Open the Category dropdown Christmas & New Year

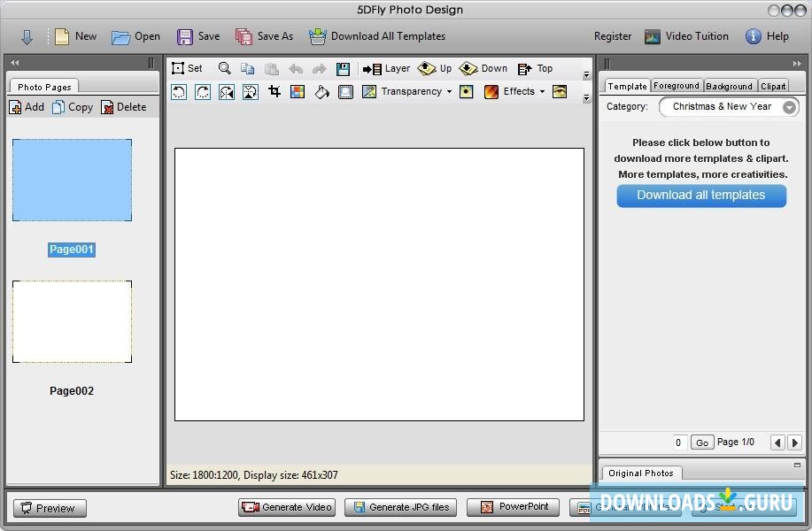click(x=729, y=106)
